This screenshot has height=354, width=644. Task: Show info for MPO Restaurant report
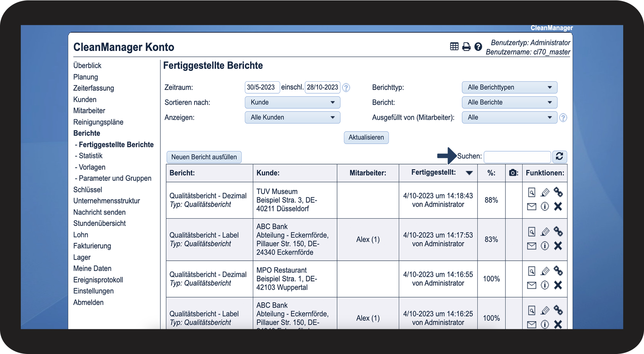point(545,285)
